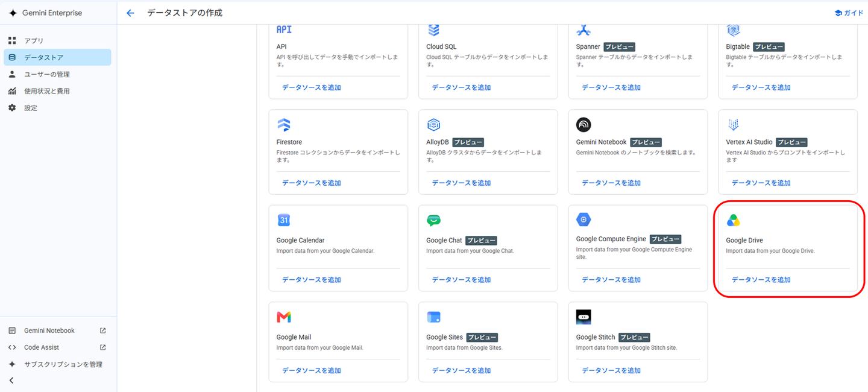Image resolution: width=868 pixels, height=392 pixels.
Task: Click the Google Compute Engine hexagon icon
Action: point(583,220)
